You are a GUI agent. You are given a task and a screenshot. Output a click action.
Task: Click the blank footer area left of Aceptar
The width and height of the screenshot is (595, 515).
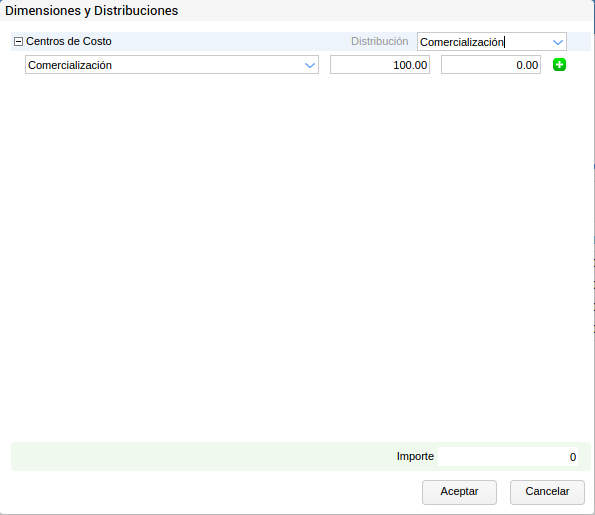click(x=212, y=492)
